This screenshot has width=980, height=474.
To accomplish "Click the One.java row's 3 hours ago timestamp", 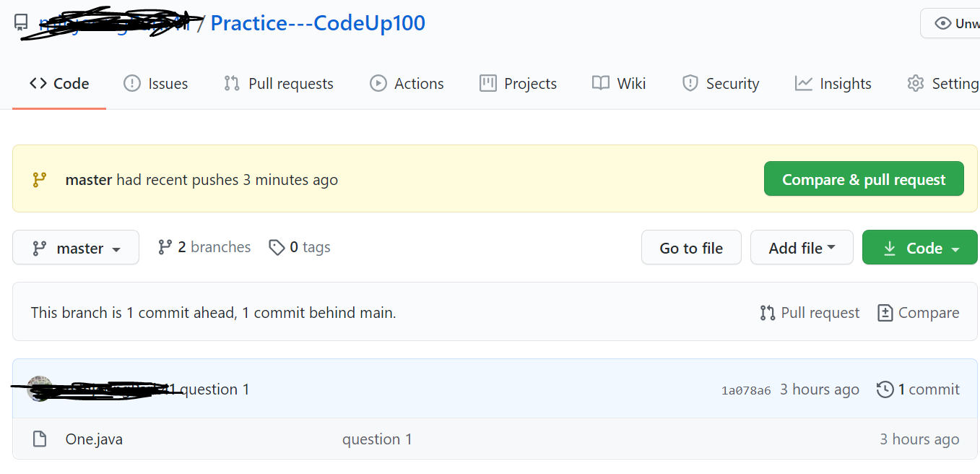I will [919, 439].
